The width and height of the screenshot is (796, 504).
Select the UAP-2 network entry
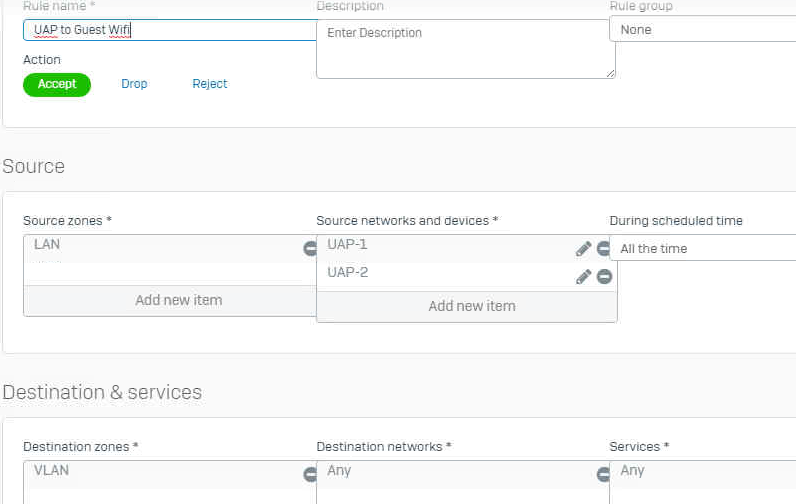click(440, 273)
